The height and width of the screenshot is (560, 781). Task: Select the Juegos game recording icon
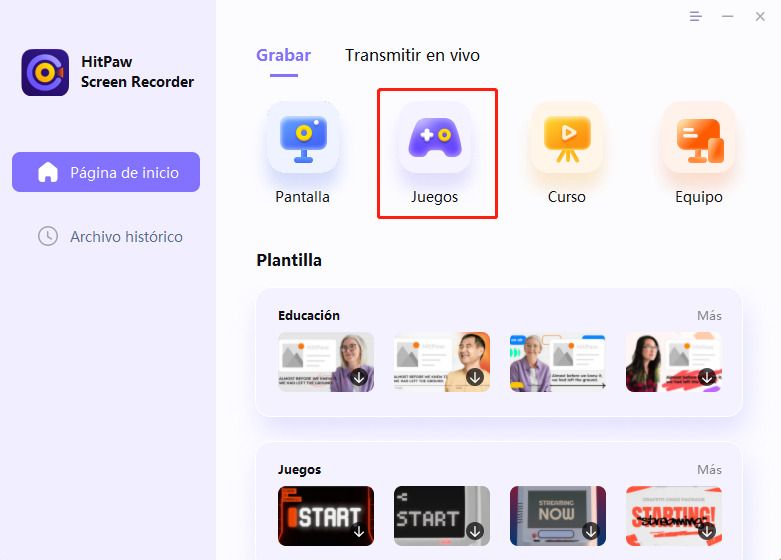[x=435, y=138]
